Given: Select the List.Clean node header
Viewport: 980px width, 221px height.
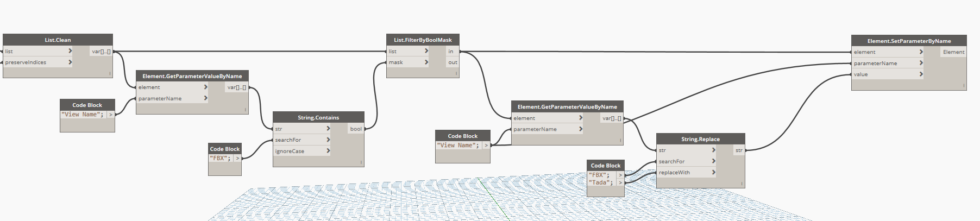Looking at the screenshot, I should (x=58, y=40).
